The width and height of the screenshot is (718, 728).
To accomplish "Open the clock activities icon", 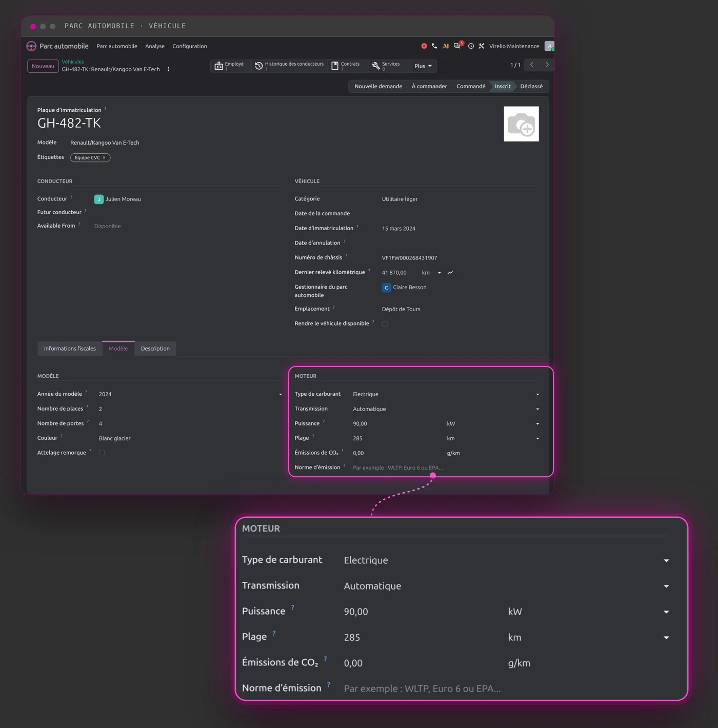I will (471, 46).
